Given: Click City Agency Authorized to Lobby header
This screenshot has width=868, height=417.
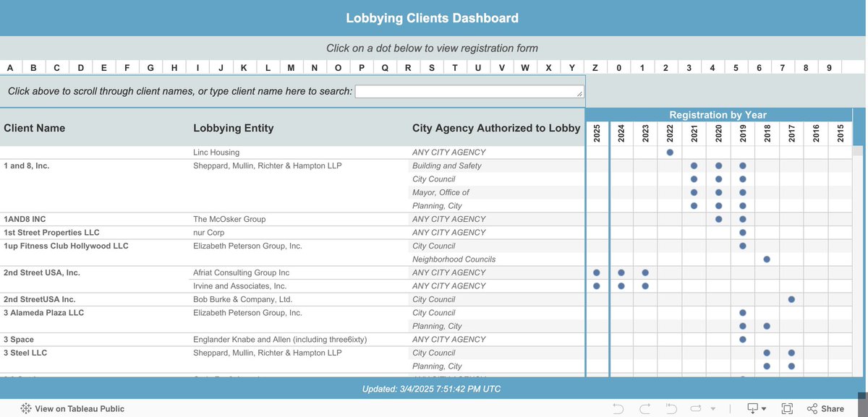Looking at the screenshot, I should click(496, 128).
